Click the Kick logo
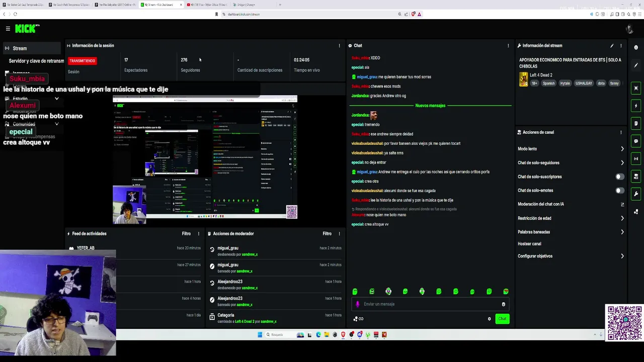 pos(27,29)
